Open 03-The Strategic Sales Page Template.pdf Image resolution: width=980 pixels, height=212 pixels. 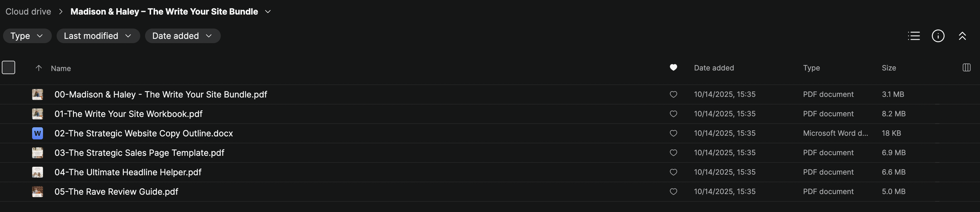pyautogui.click(x=139, y=153)
